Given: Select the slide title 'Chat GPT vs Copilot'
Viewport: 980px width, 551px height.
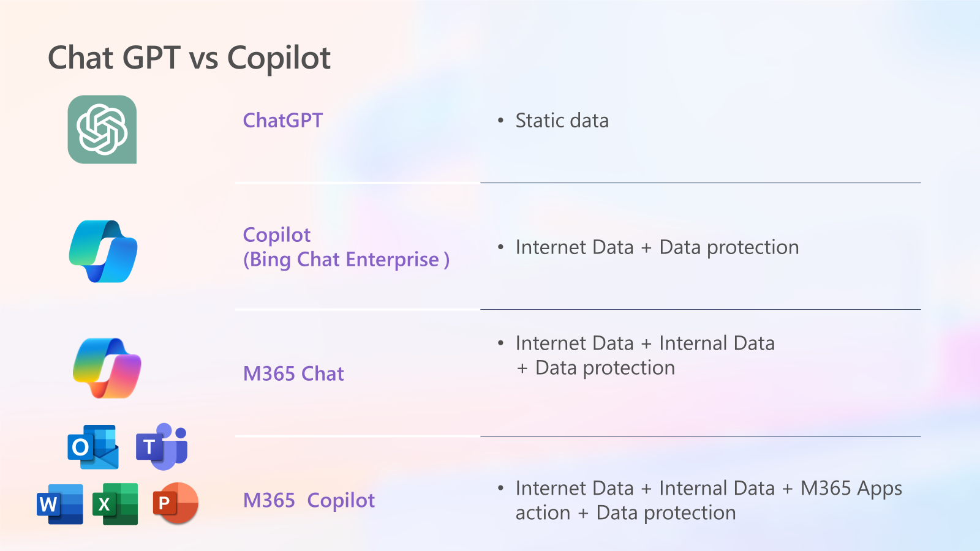Looking at the screenshot, I should 189,58.
